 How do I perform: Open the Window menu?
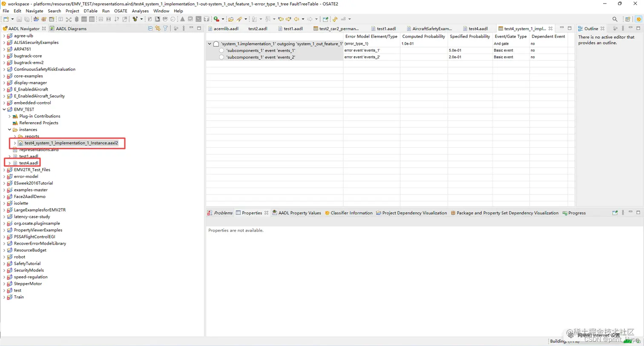161,11
